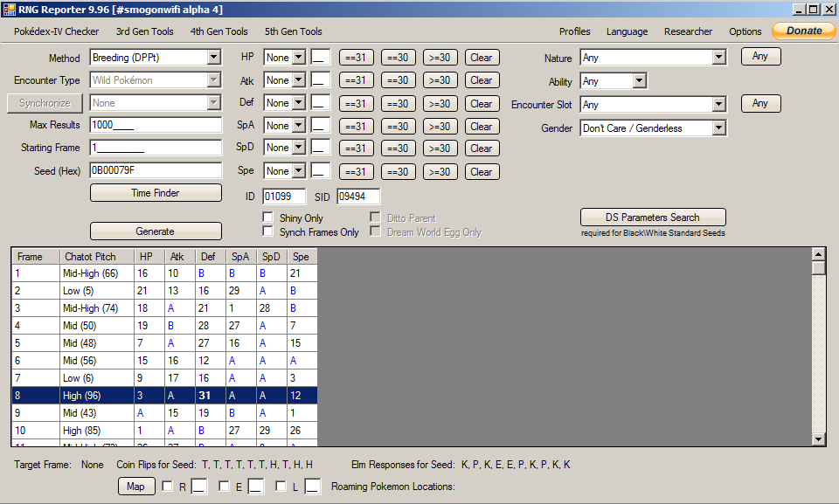Tick the E roamer checkbox
Screen dimensions: 839x504
click(x=225, y=486)
